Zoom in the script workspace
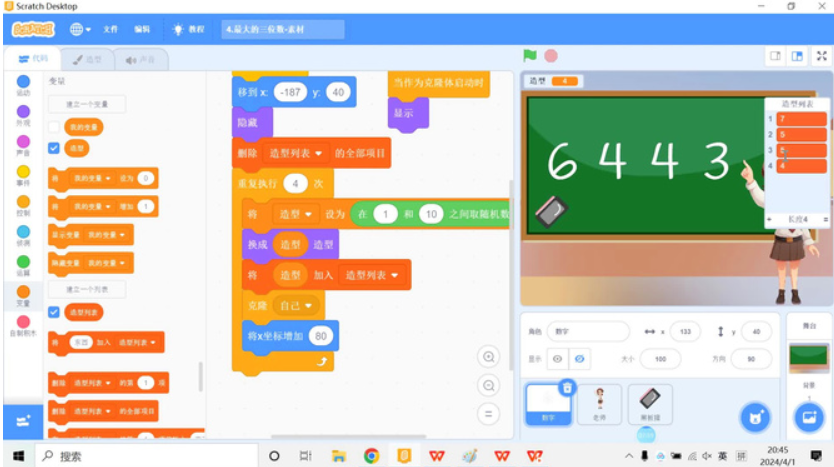 [x=489, y=357]
